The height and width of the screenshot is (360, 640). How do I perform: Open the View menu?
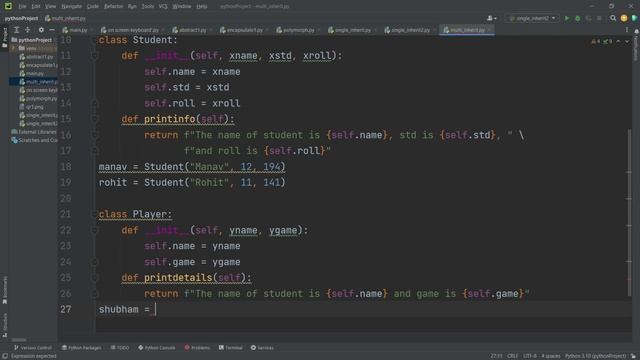[51, 7]
